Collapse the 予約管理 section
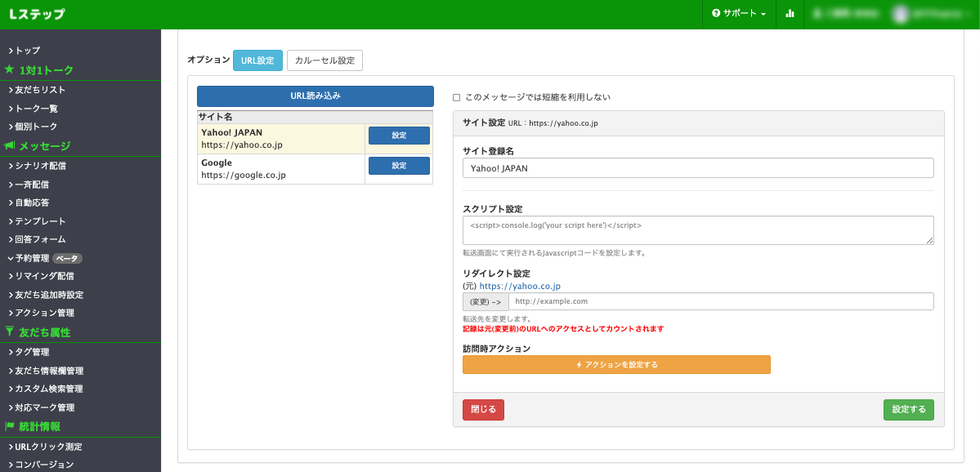 coord(11,257)
